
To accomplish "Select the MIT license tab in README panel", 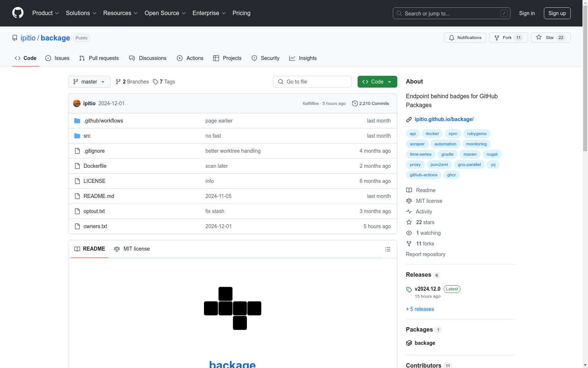I will (x=132, y=249).
